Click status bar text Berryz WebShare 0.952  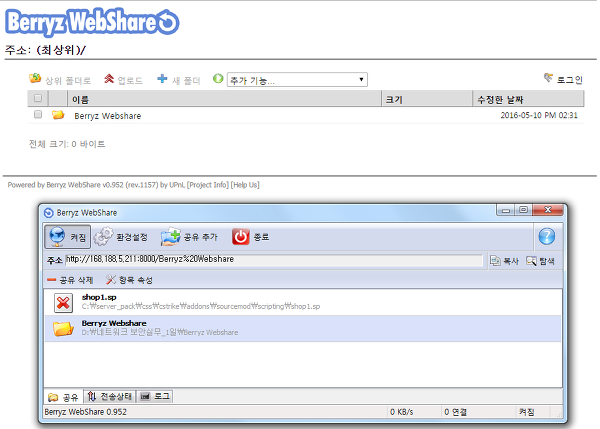[x=85, y=412]
